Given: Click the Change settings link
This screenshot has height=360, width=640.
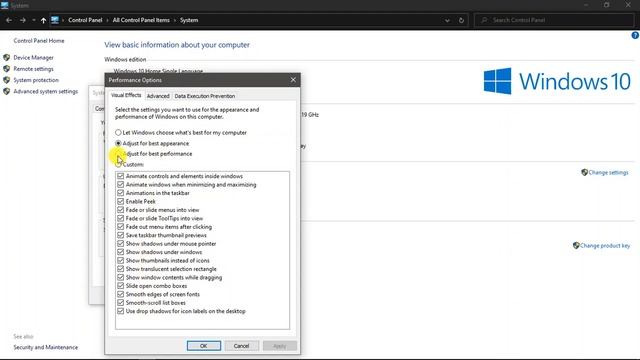Looking at the screenshot, I should click(x=608, y=172).
